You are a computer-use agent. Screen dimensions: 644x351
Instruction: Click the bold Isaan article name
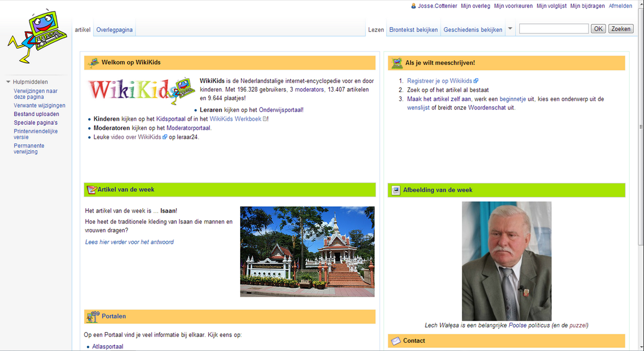point(168,211)
